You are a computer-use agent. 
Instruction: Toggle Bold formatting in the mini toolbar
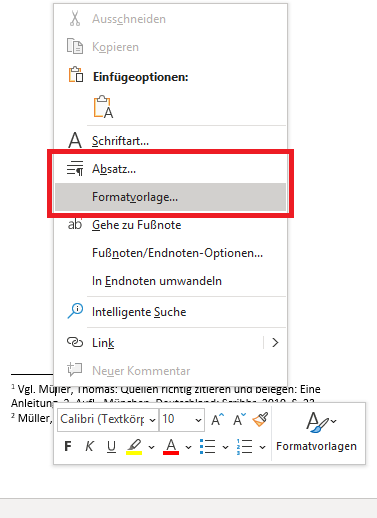point(68,446)
